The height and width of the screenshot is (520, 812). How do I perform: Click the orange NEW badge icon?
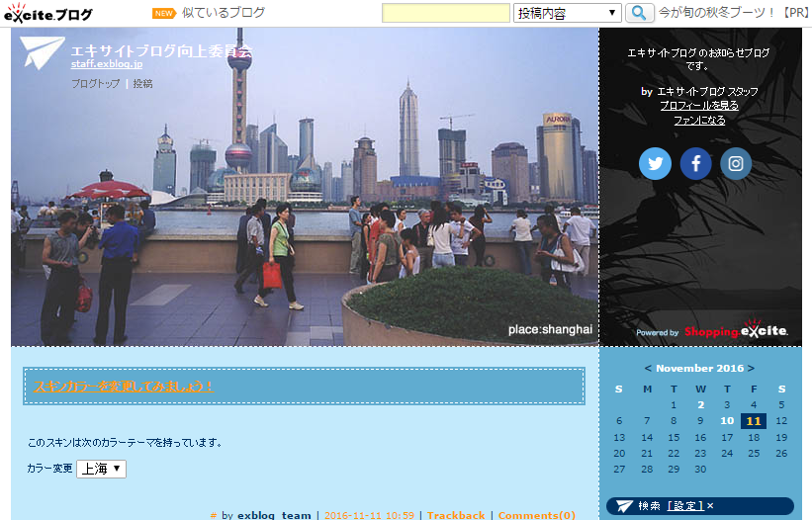tap(163, 13)
